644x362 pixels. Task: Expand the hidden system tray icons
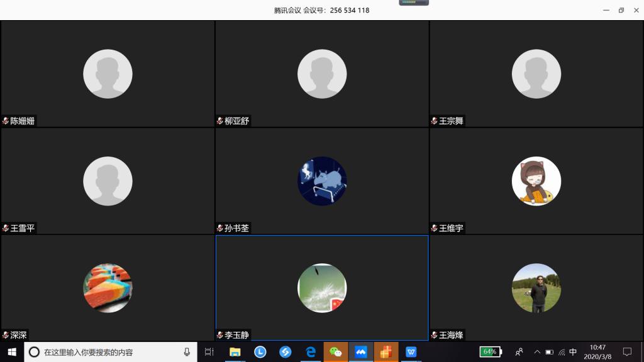click(537, 352)
